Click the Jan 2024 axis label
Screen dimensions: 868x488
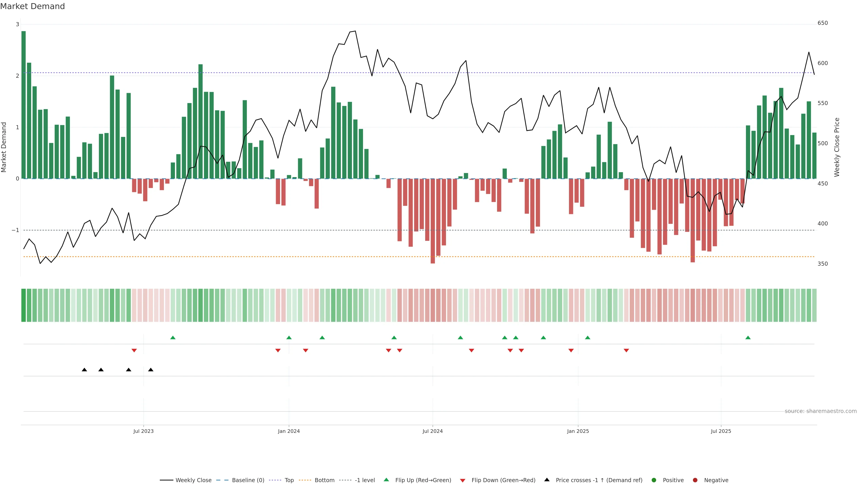[x=289, y=432]
